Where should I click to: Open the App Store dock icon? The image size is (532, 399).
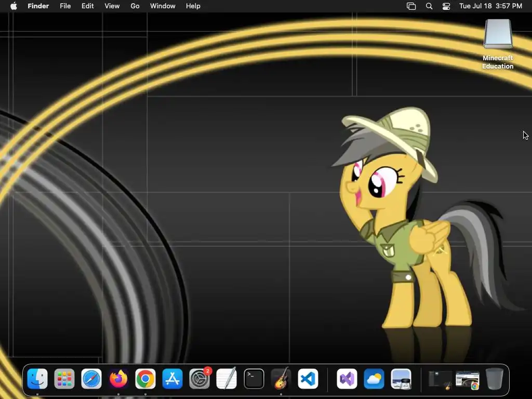(x=172, y=379)
